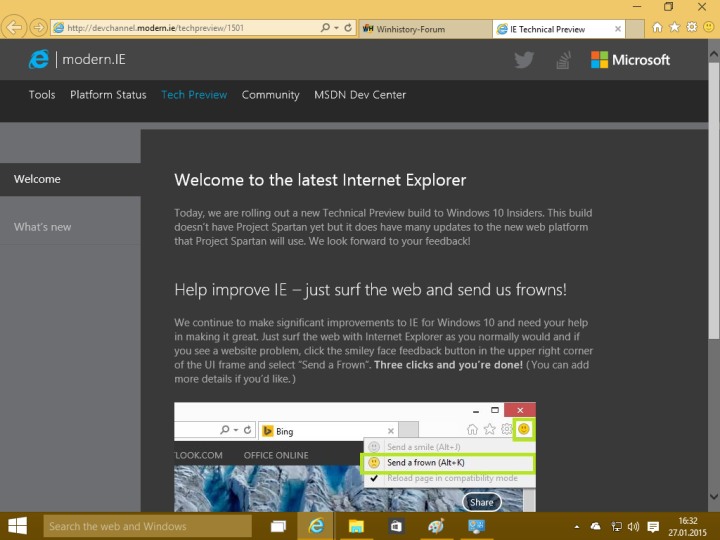The height and width of the screenshot is (540, 720).
Task: Select Welcome in the left sidebar
Action: (70, 180)
